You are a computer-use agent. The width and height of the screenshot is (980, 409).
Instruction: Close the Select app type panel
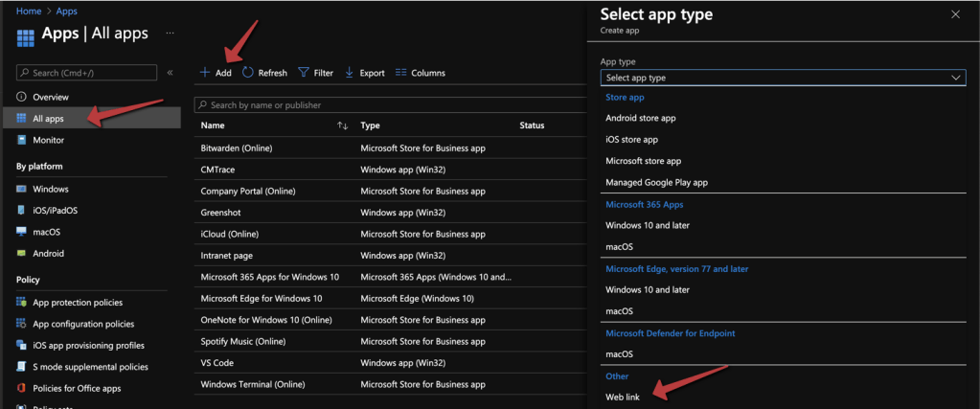(955, 14)
